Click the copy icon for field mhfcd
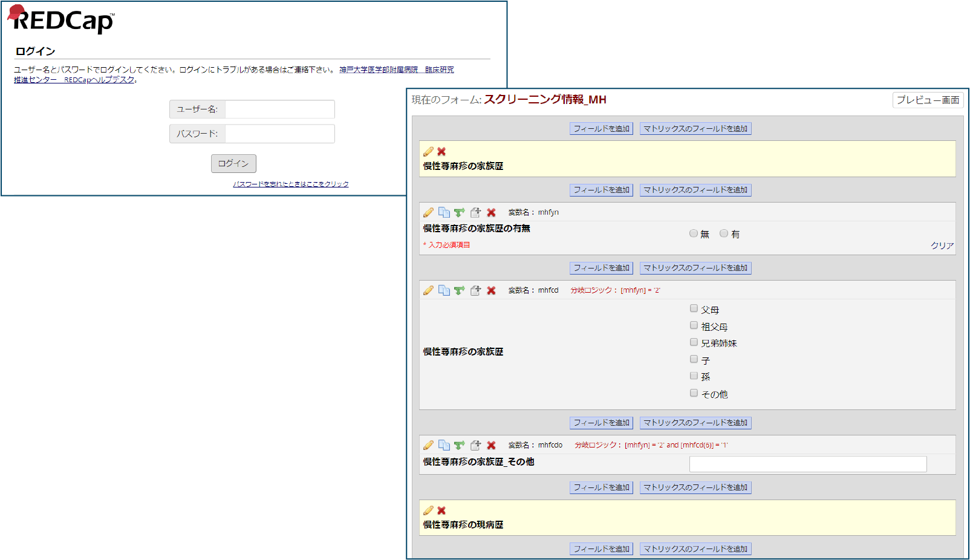This screenshot has height=560, width=970. [444, 290]
